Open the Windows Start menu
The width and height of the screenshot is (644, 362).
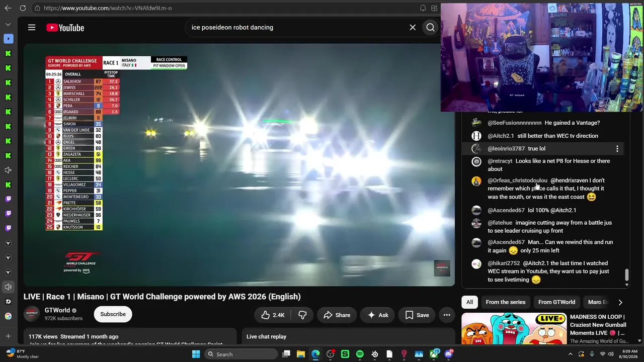(196, 354)
